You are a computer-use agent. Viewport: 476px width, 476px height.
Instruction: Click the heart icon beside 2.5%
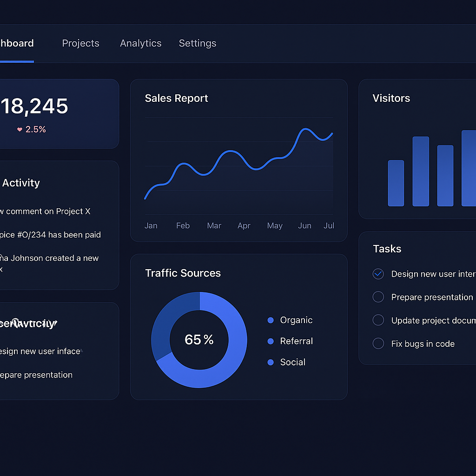point(19,129)
